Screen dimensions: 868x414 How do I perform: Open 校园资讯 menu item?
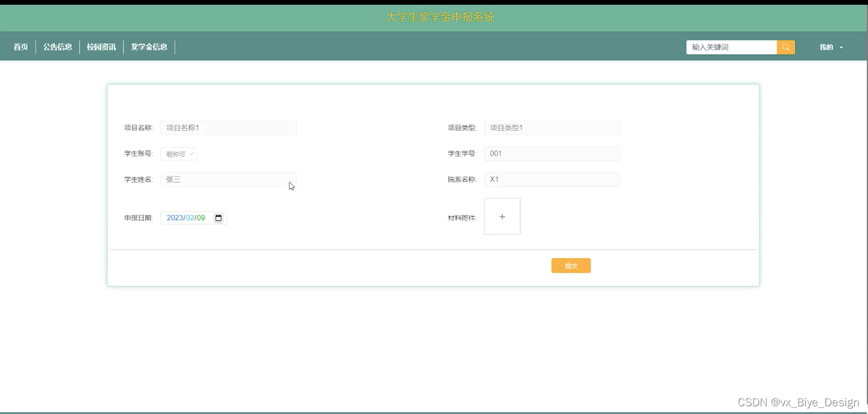coord(101,47)
